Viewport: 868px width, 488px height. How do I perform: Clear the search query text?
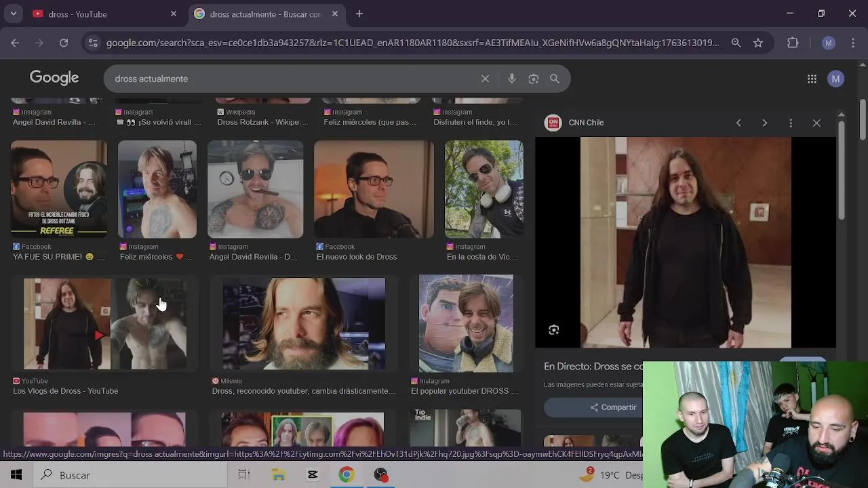[485, 79]
